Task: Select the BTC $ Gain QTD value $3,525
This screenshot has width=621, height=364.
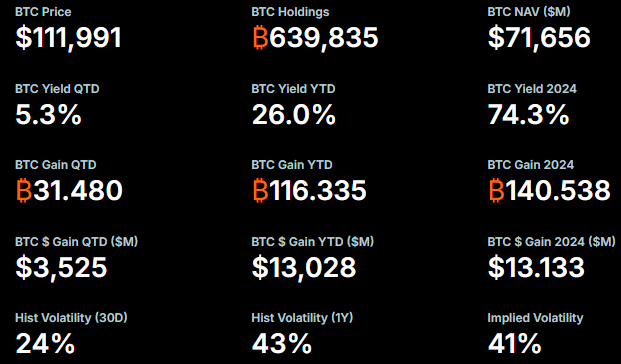Action: [x=61, y=267]
